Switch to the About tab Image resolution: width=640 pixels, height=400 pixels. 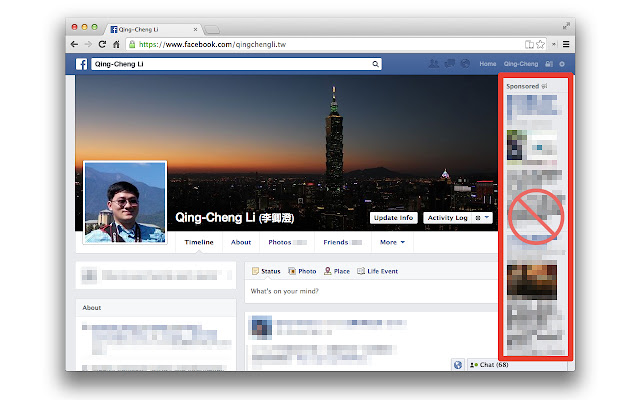(241, 242)
